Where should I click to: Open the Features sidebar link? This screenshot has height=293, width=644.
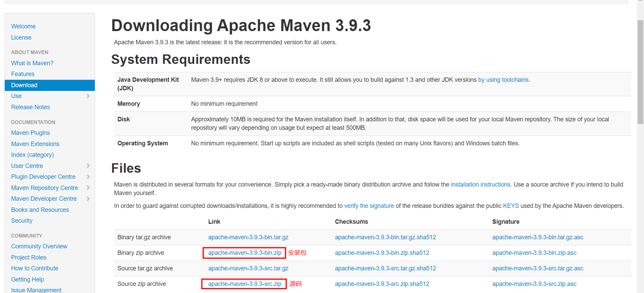[23, 74]
